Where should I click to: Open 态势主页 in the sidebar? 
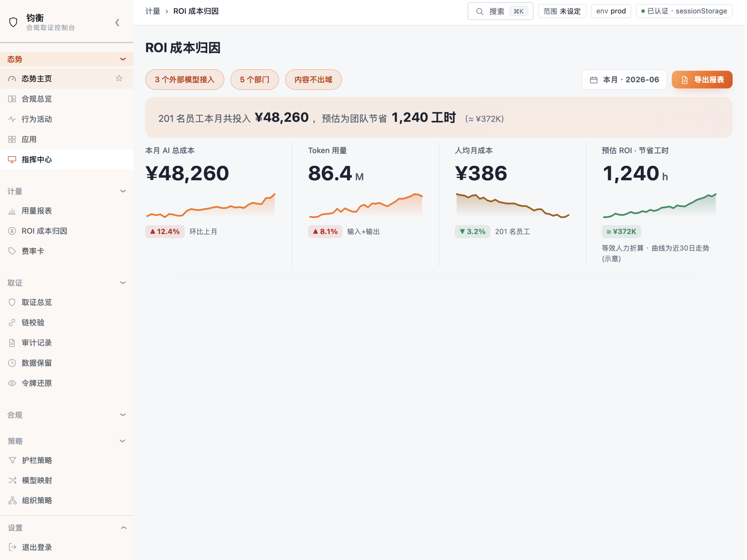click(x=67, y=78)
